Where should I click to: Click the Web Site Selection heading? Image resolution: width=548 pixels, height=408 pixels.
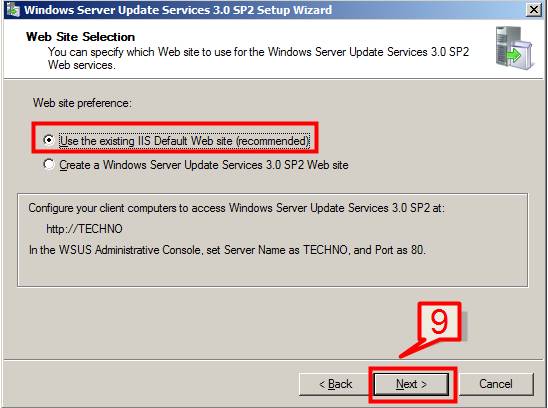pyautogui.click(x=80, y=37)
